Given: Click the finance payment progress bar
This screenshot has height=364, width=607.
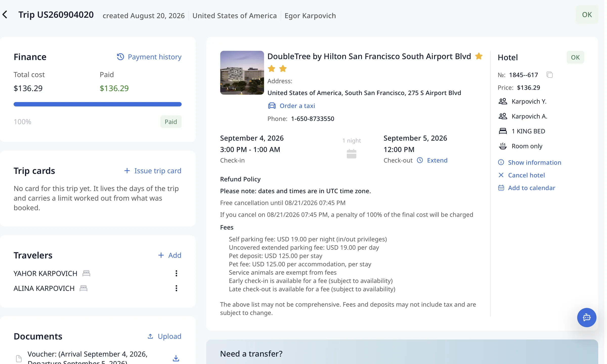Looking at the screenshot, I should 98,104.
